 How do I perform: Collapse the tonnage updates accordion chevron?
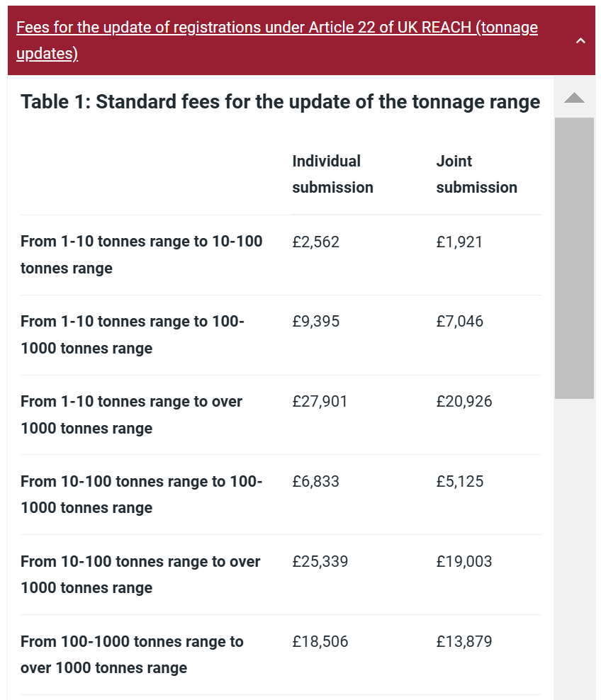coord(580,41)
